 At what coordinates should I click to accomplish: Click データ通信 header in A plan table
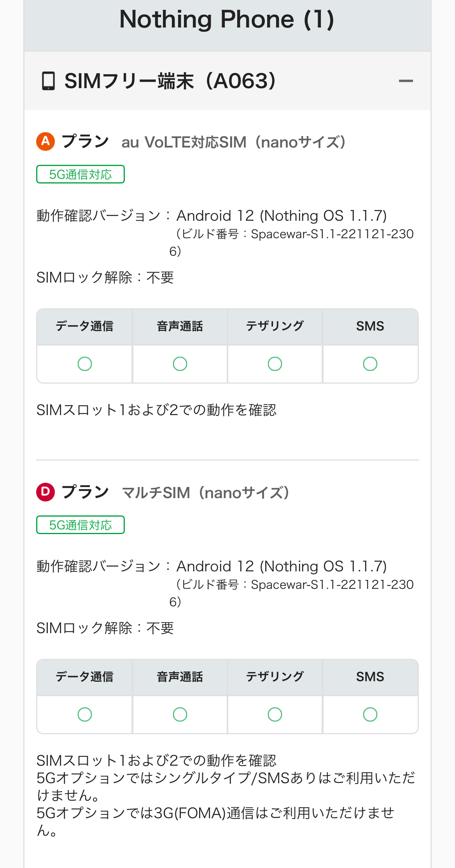(85, 326)
